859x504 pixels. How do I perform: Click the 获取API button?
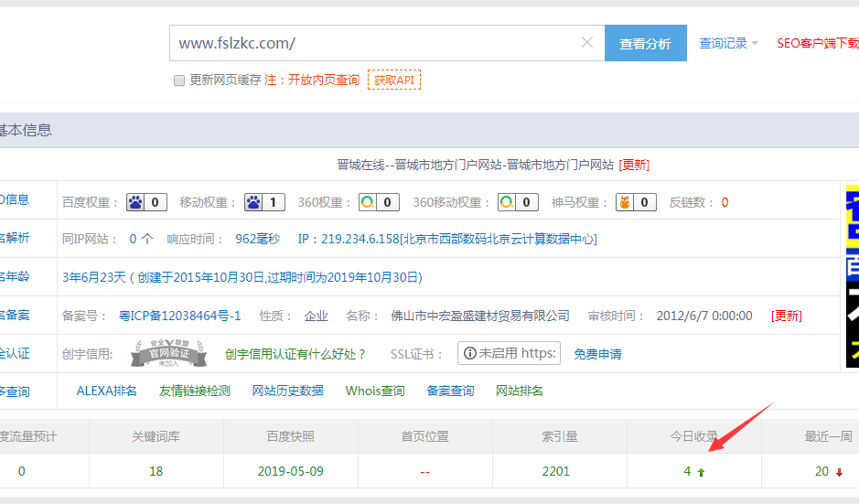[x=394, y=80]
